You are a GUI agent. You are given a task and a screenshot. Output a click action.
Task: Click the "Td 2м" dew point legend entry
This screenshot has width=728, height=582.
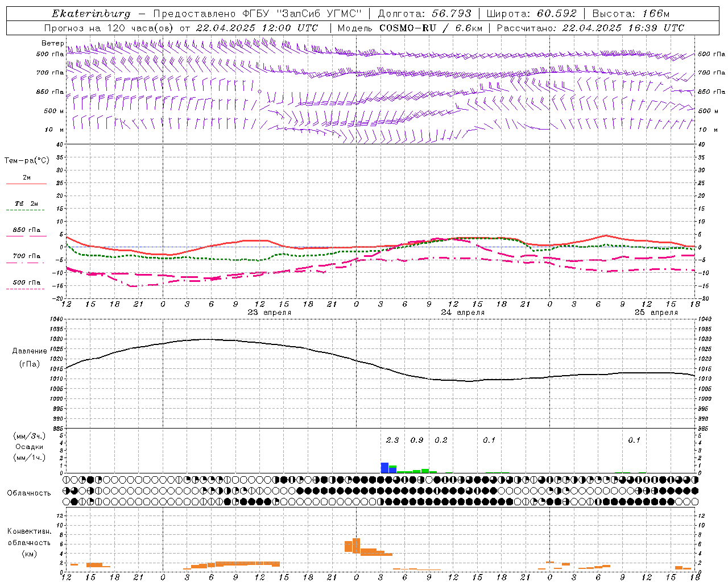[x=27, y=203]
